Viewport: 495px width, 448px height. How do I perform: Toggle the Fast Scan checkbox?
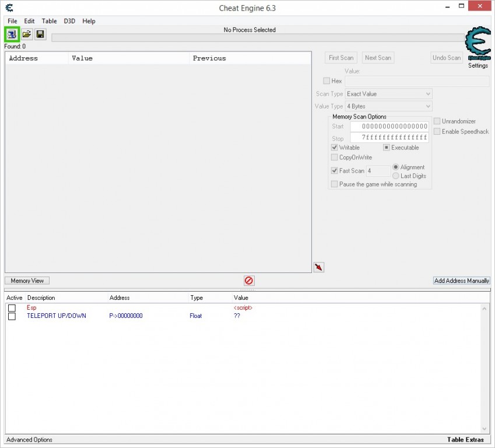(x=334, y=170)
